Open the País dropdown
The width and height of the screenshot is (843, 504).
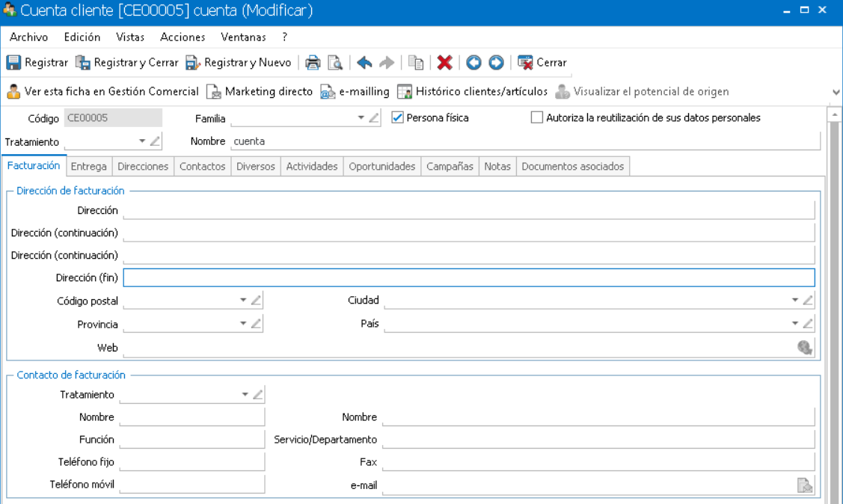794,324
